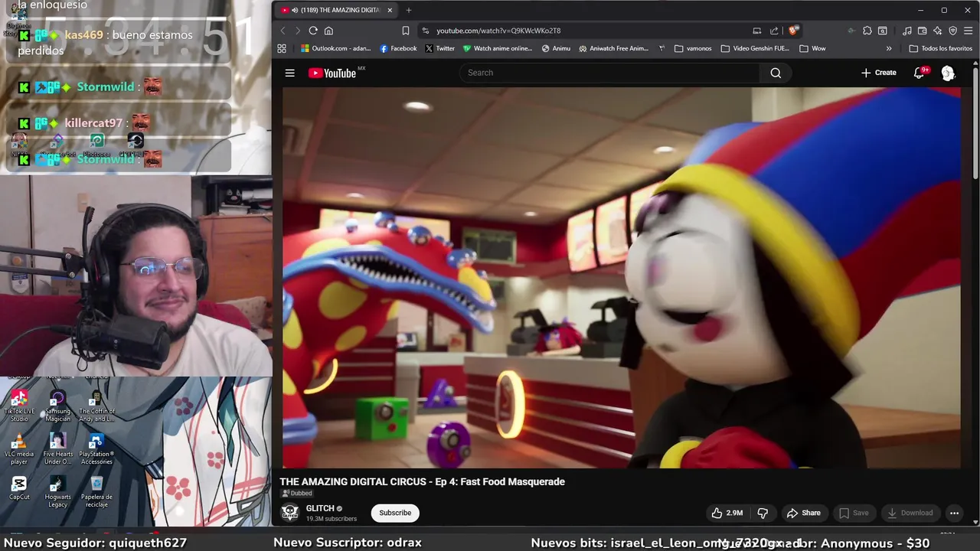980x551 pixels.
Task: Open the Video Genshin FUE bookmarks folder
Action: [x=755, y=48]
